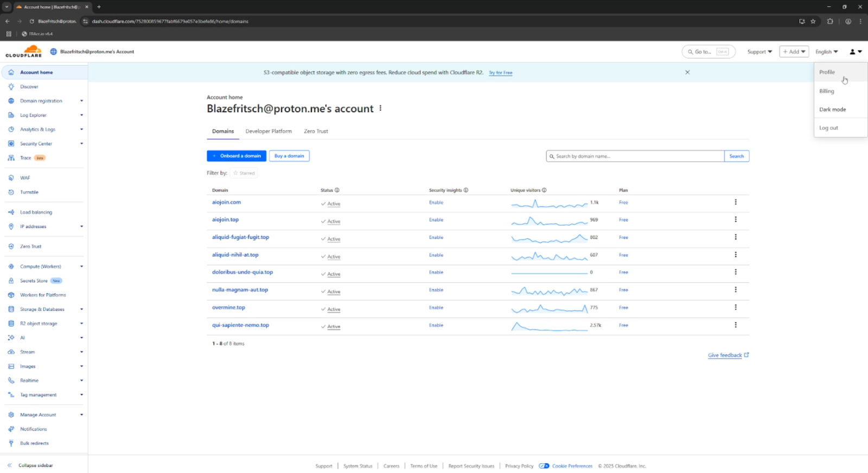This screenshot has width=868, height=473.
Task: Open the user profile avatar menu
Action: (x=856, y=52)
